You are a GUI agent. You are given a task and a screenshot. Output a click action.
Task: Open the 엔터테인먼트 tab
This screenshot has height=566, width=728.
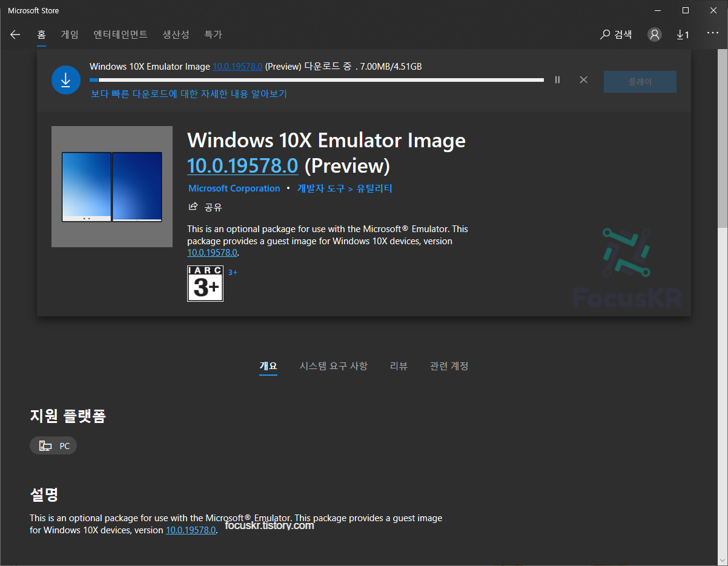point(121,35)
